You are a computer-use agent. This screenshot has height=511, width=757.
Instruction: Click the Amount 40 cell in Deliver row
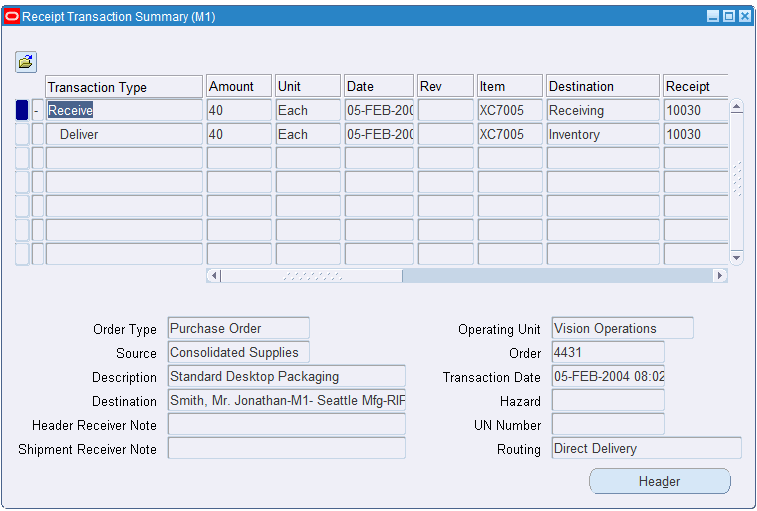tap(239, 134)
